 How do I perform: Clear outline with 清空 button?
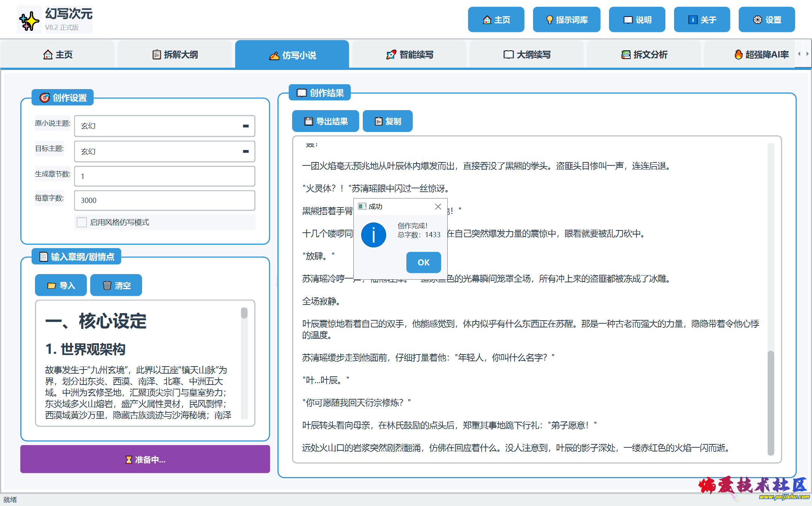coord(116,285)
